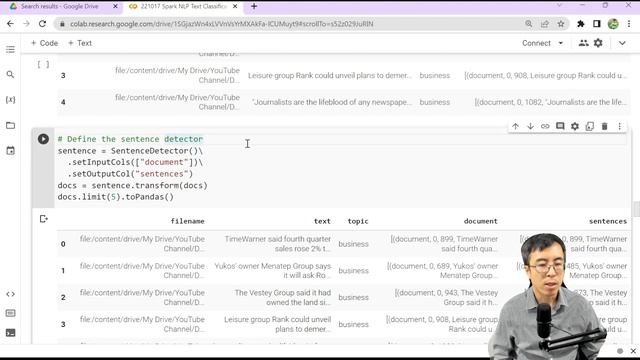Click 'TimeWarner said fourth quarter' text cell
The width and height of the screenshot is (640, 360).
[x=278, y=244]
